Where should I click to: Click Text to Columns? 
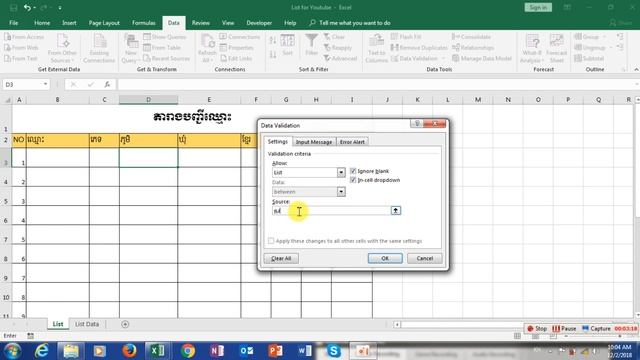tap(376, 49)
